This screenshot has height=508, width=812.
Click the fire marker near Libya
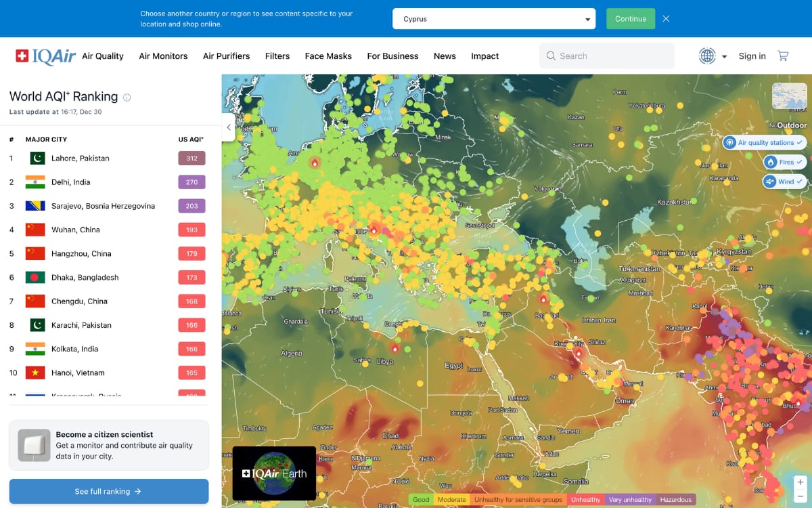click(x=394, y=348)
